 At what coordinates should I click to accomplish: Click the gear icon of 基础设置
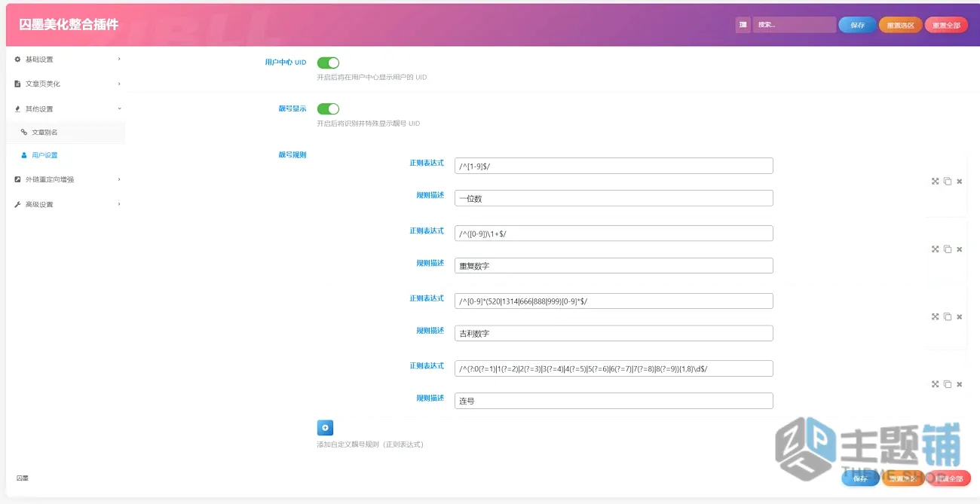click(x=18, y=60)
